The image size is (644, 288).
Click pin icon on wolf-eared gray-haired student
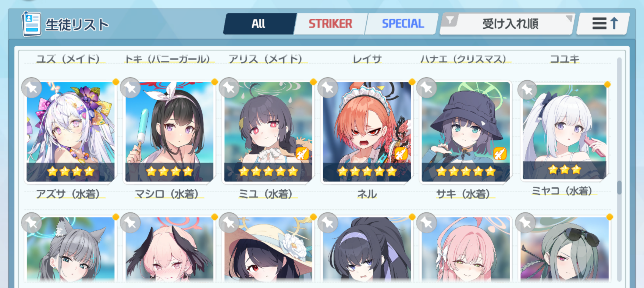32,223
